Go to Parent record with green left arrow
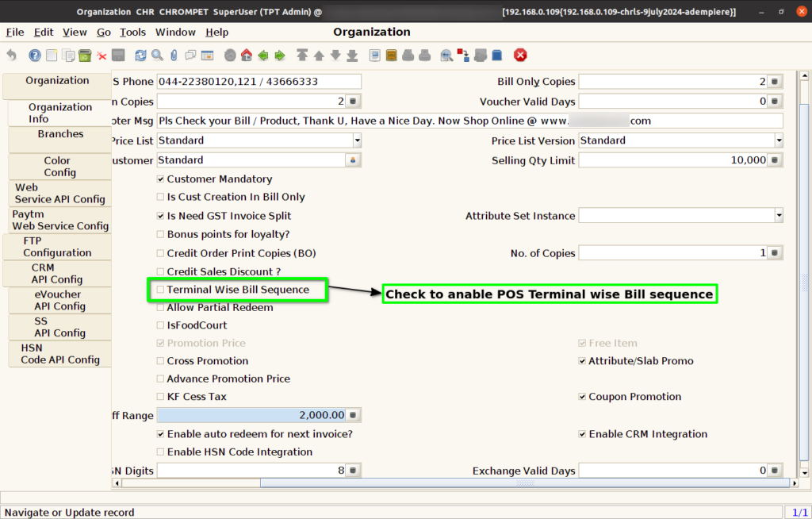This screenshot has width=812, height=519. pos(263,55)
